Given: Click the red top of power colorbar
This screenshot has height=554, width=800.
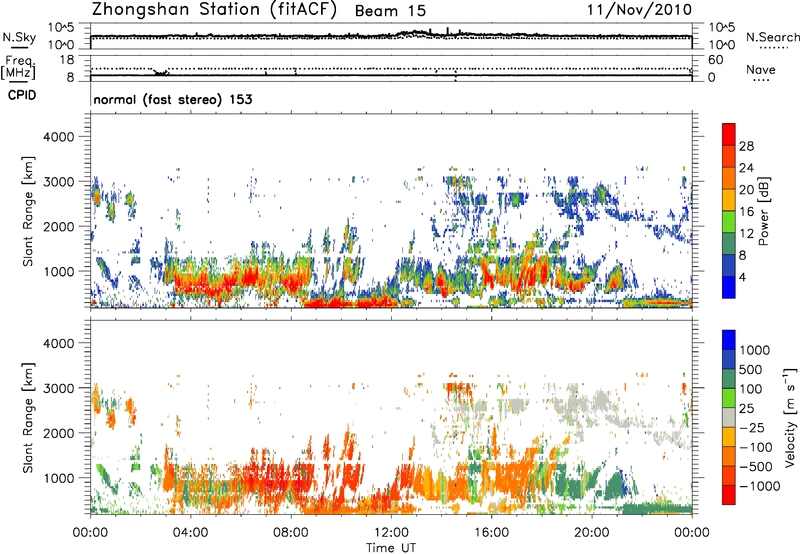Looking at the screenshot, I should click(x=729, y=134).
